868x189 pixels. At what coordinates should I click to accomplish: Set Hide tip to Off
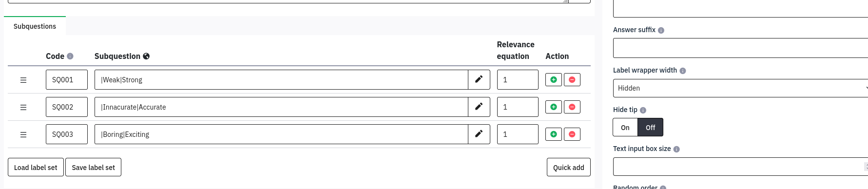pos(650,128)
